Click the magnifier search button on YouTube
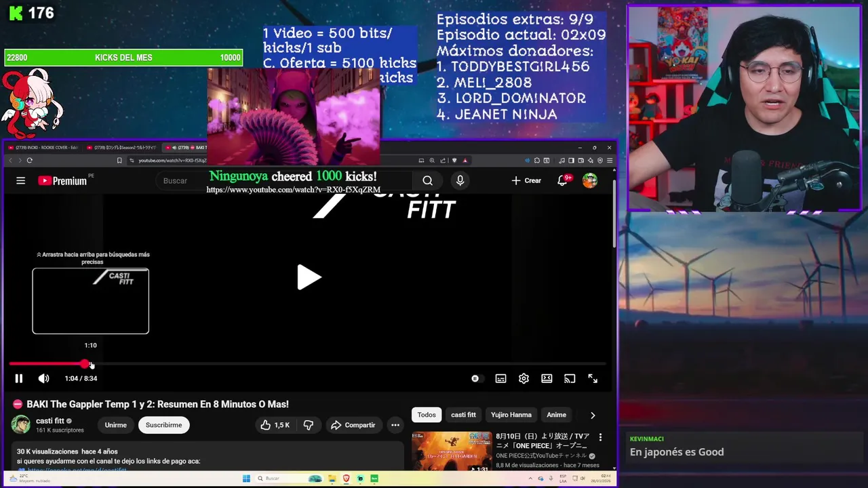 pyautogui.click(x=427, y=180)
